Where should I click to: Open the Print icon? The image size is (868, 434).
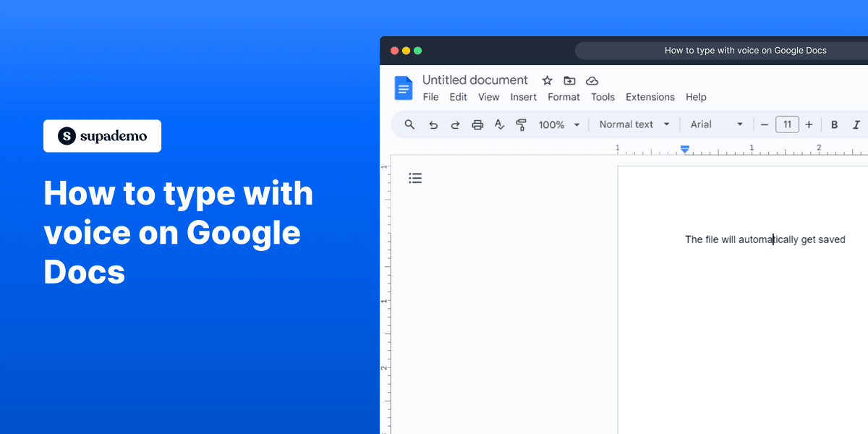coord(477,124)
